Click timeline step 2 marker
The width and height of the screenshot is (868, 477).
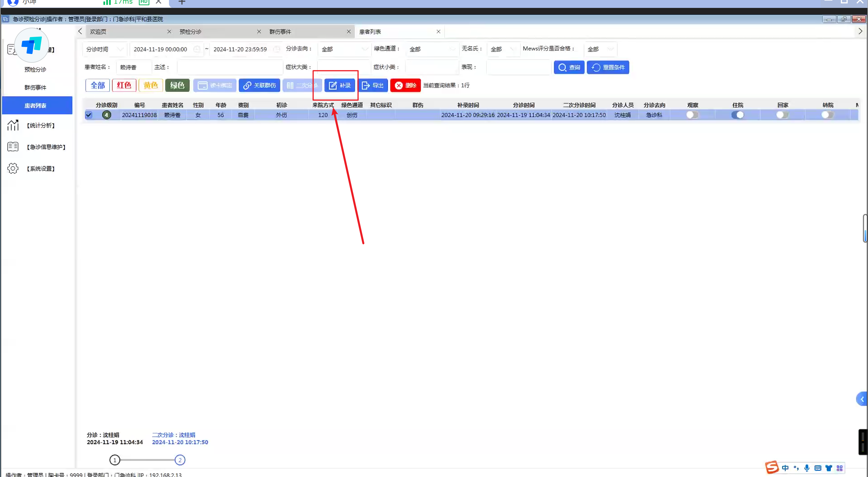pos(180,460)
